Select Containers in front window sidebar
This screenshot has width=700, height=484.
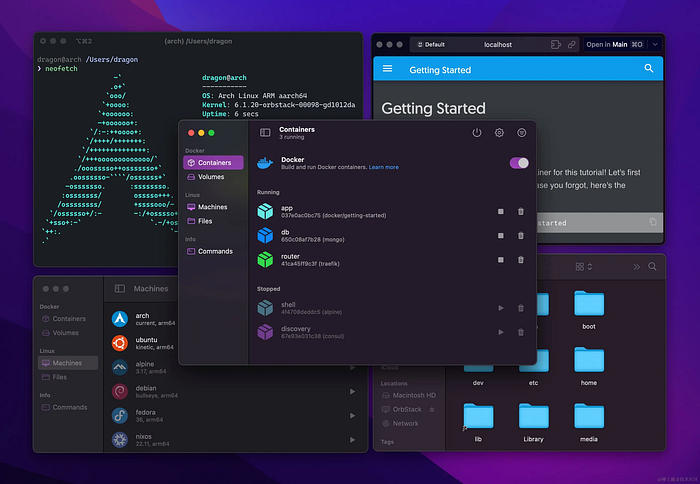(213, 163)
